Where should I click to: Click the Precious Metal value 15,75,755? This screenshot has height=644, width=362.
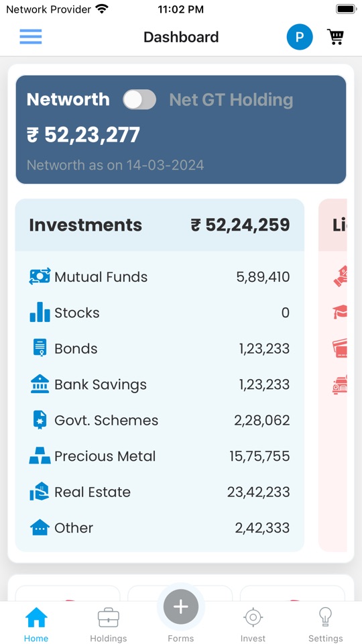tap(259, 456)
